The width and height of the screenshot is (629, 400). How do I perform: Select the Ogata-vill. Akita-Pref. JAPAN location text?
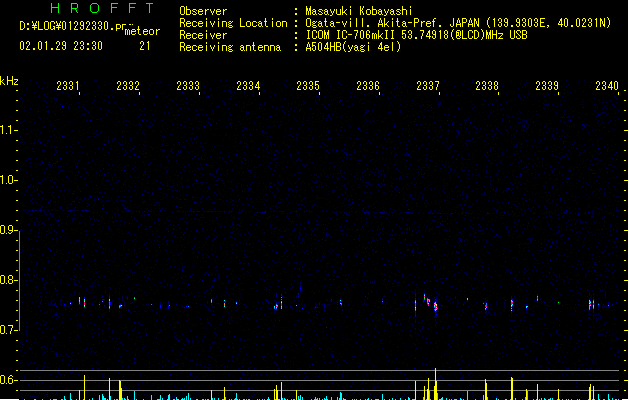[x=458, y=23]
